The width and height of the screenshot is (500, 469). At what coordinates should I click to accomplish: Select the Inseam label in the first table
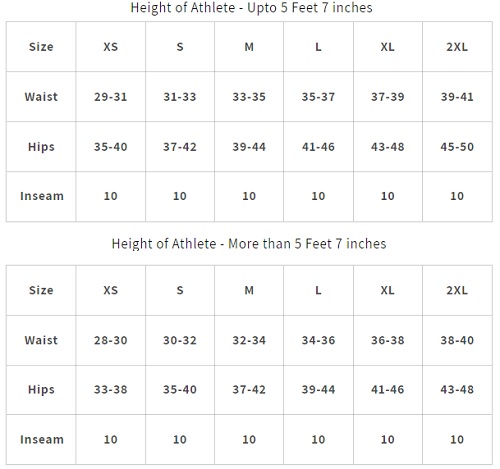(x=42, y=196)
